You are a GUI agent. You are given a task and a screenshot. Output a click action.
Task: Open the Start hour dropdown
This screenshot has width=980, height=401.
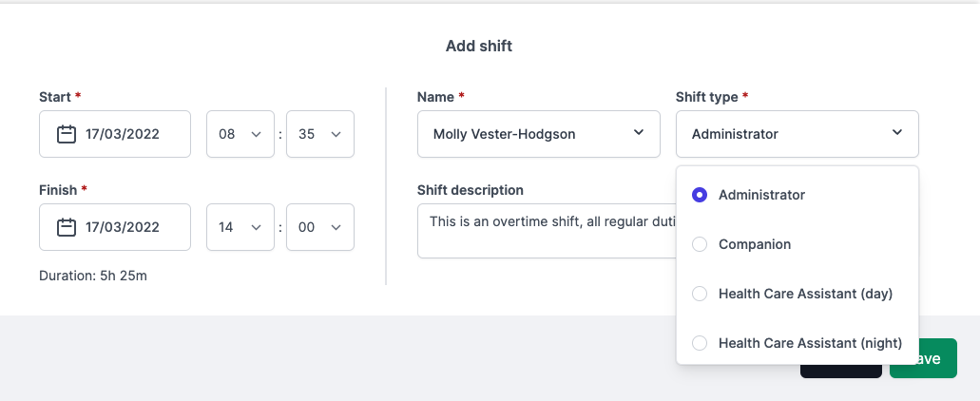click(x=240, y=134)
